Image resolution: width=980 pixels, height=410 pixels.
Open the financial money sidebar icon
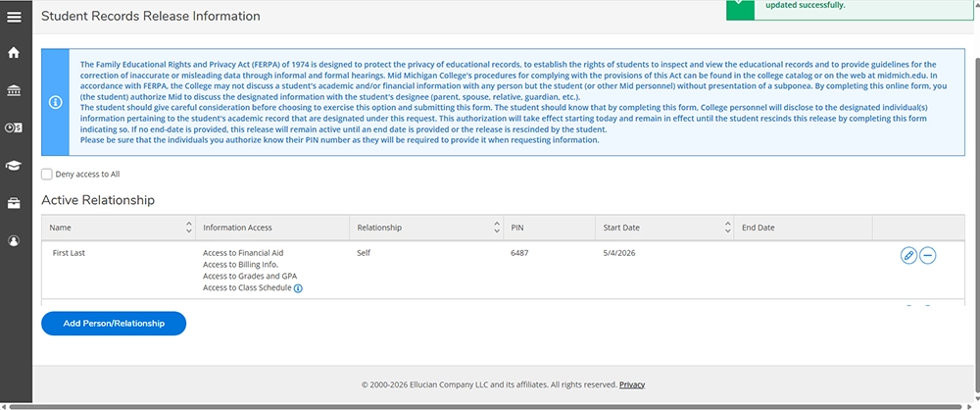tap(14, 128)
